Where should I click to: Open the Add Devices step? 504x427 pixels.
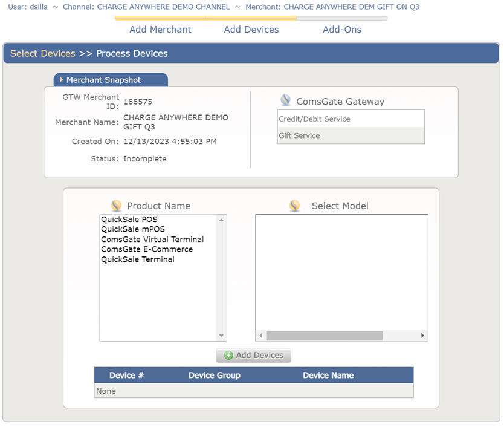point(251,30)
